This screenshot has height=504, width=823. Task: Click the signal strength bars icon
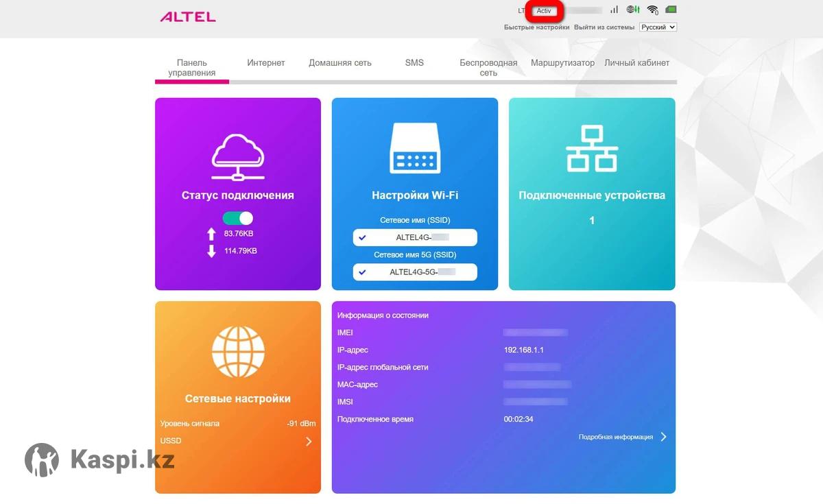[x=614, y=10]
